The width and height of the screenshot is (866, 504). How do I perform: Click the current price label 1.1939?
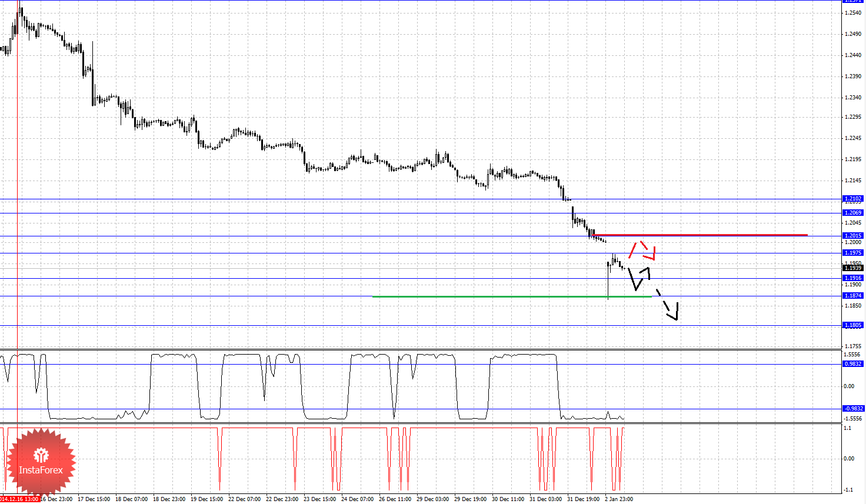point(853,268)
